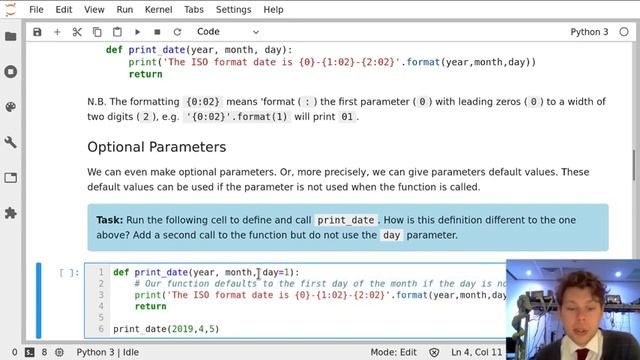Open the Kernel menu
This screenshot has width=640, height=360.
click(158, 9)
